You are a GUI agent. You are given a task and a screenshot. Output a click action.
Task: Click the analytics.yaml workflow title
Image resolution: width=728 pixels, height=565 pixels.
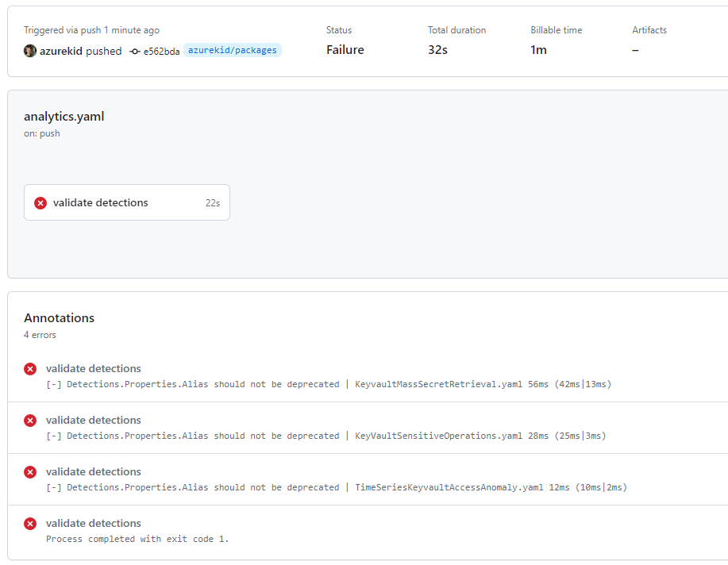pos(63,116)
